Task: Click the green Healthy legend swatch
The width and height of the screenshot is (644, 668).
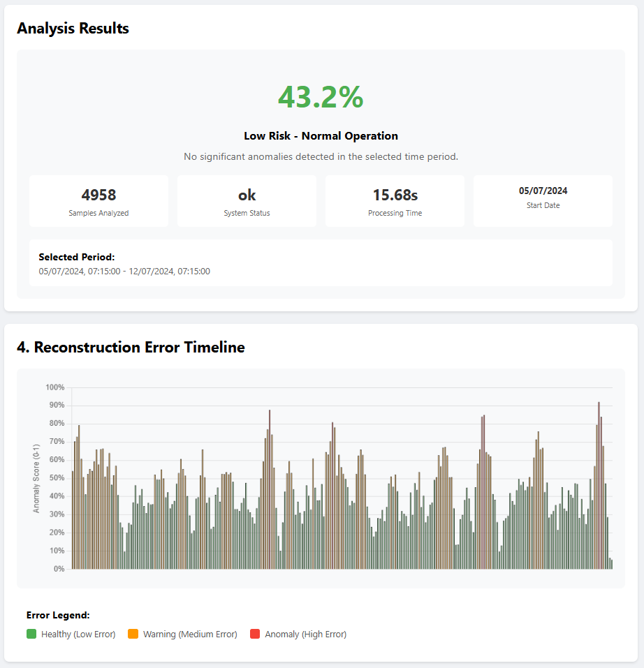Action: click(31, 634)
